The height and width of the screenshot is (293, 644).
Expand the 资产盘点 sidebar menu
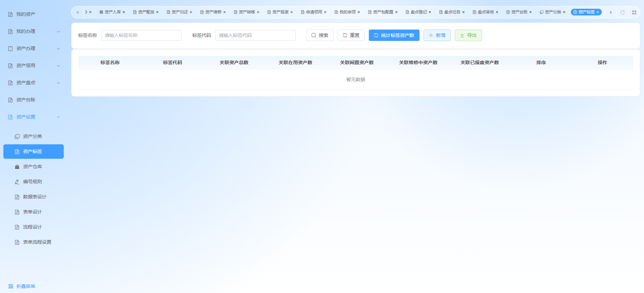[34, 83]
